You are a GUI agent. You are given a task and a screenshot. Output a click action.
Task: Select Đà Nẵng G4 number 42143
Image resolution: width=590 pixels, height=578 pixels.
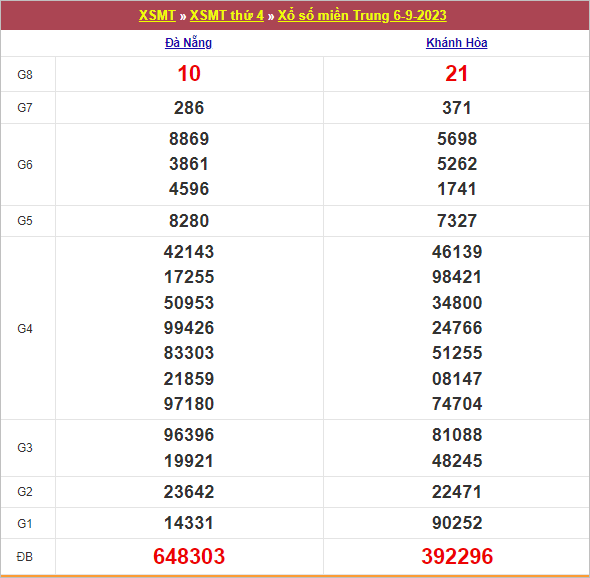(189, 252)
